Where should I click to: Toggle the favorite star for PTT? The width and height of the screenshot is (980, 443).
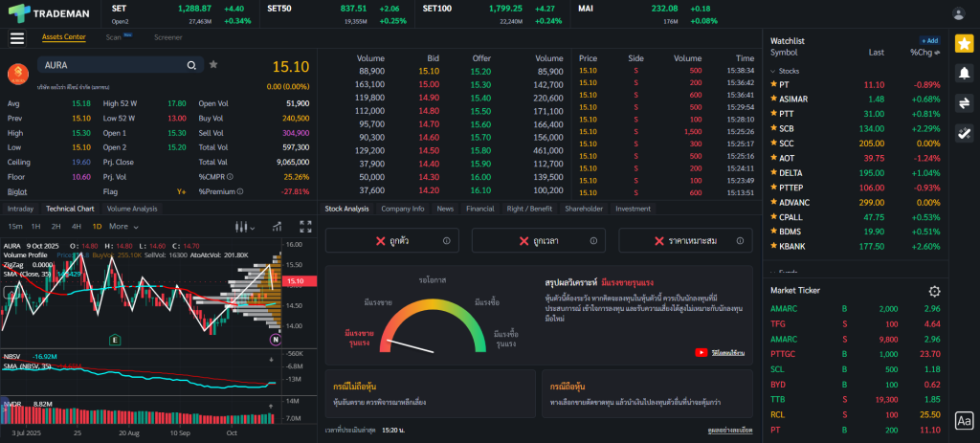coord(773,114)
